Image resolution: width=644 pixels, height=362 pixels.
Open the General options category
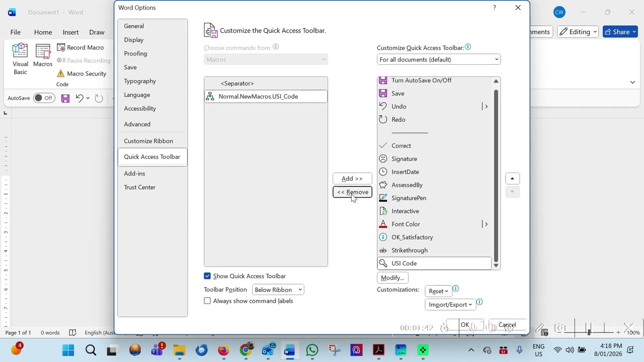(x=152, y=26)
